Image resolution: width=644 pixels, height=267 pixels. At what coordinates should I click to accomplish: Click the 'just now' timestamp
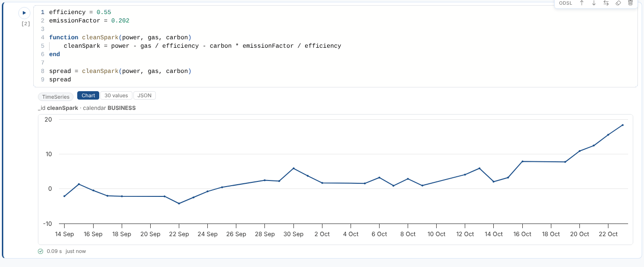coord(75,251)
